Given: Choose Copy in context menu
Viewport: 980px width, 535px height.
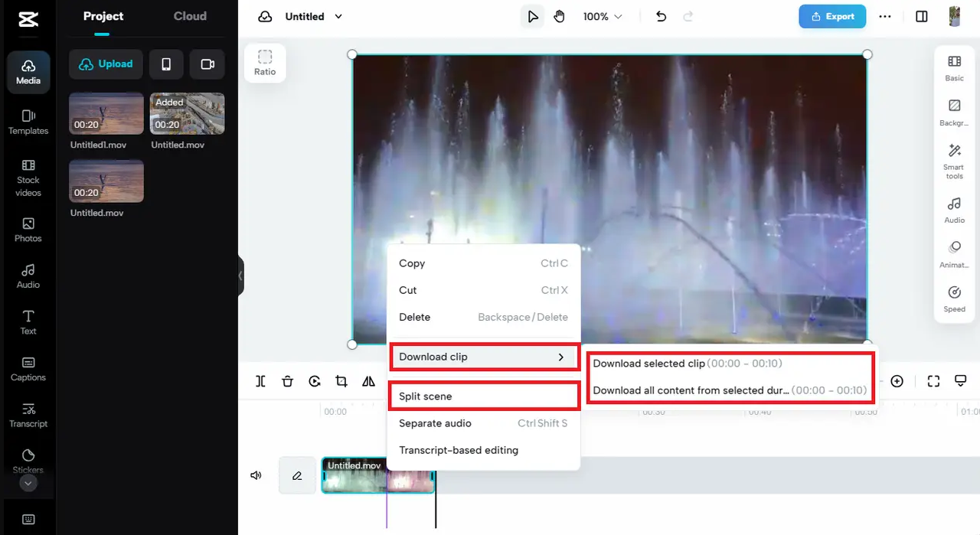Looking at the screenshot, I should [484, 263].
